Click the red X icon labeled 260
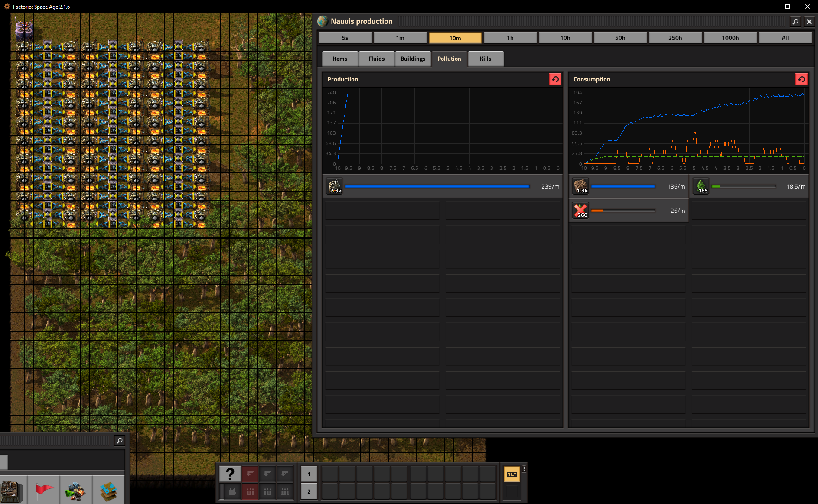818x504 pixels. click(581, 211)
